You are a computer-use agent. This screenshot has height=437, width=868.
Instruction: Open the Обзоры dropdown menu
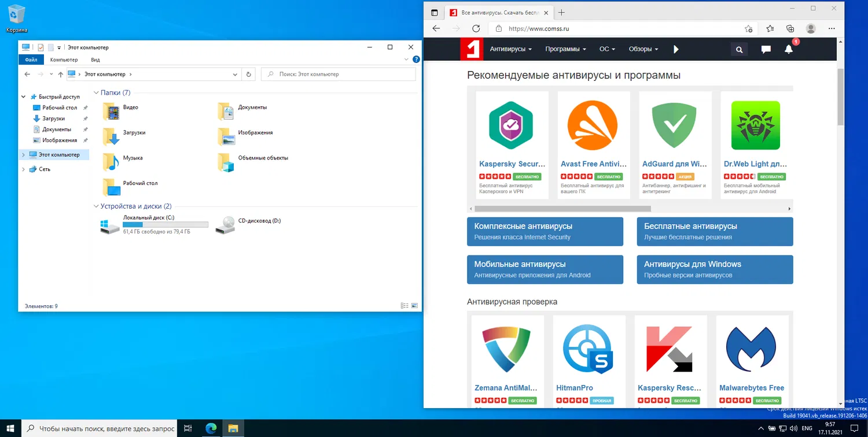tap(643, 49)
